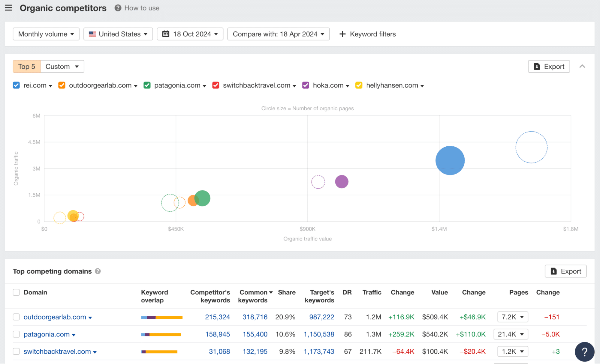Select the Top 5 tab
This screenshot has height=364, width=600.
[x=27, y=67]
